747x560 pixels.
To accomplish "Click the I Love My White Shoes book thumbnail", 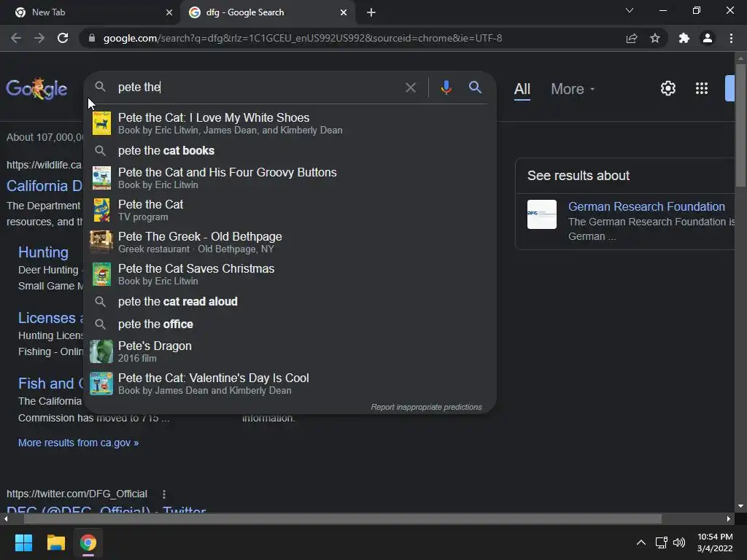I will click(101, 123).
